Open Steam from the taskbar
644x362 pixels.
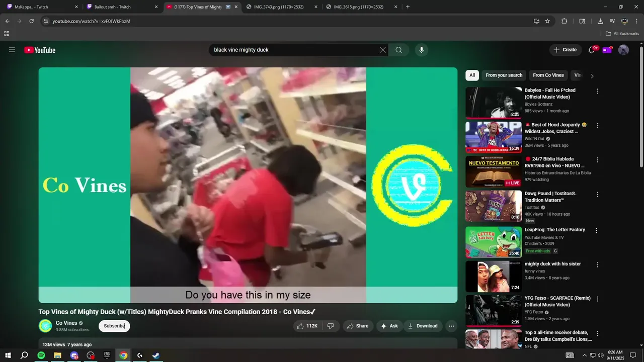click(x=156, y=355)
